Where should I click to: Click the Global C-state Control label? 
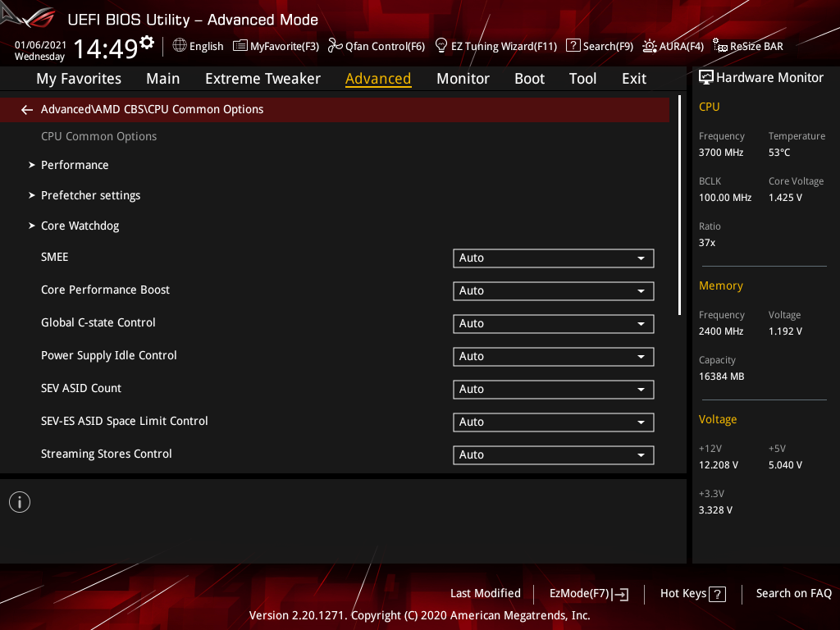pos(98,322)
